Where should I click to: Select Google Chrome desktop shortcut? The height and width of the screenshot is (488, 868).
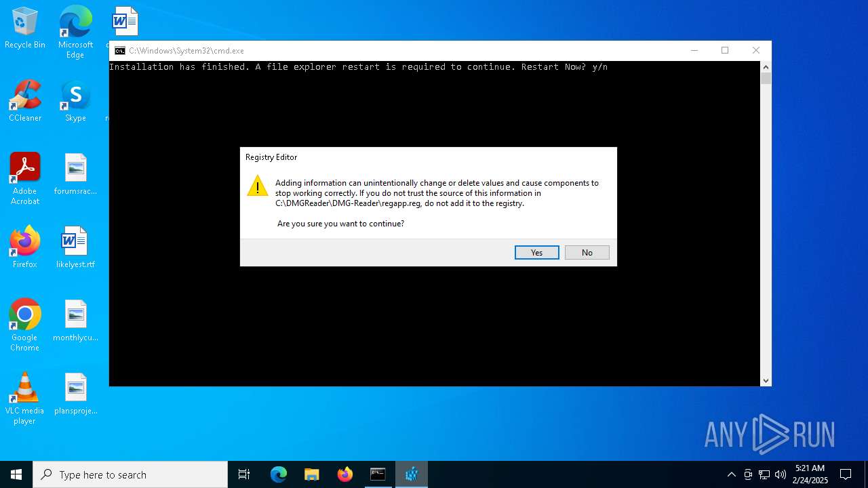[25, 325]
